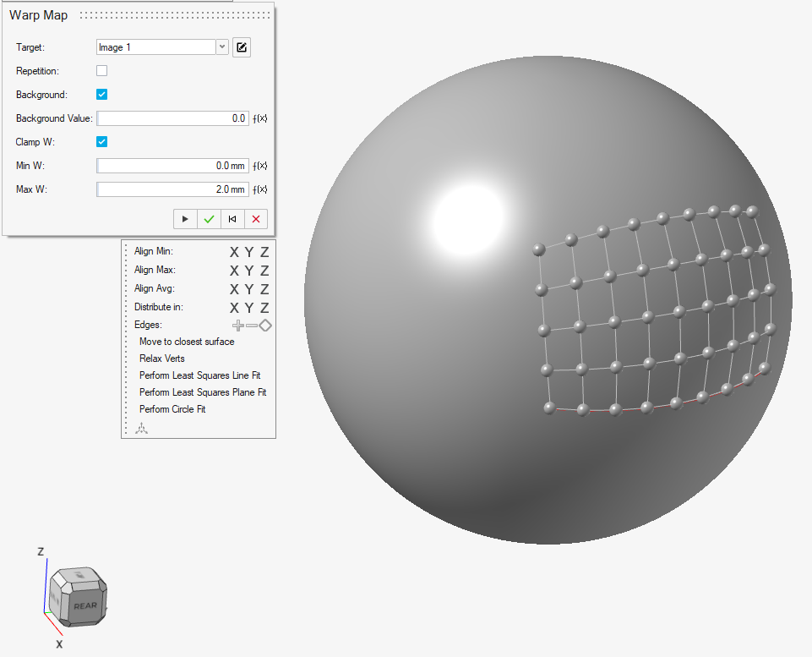Viewport: 812px width, 657px height.
Task: Cancel with the red X button
Action: click(256, 219)
